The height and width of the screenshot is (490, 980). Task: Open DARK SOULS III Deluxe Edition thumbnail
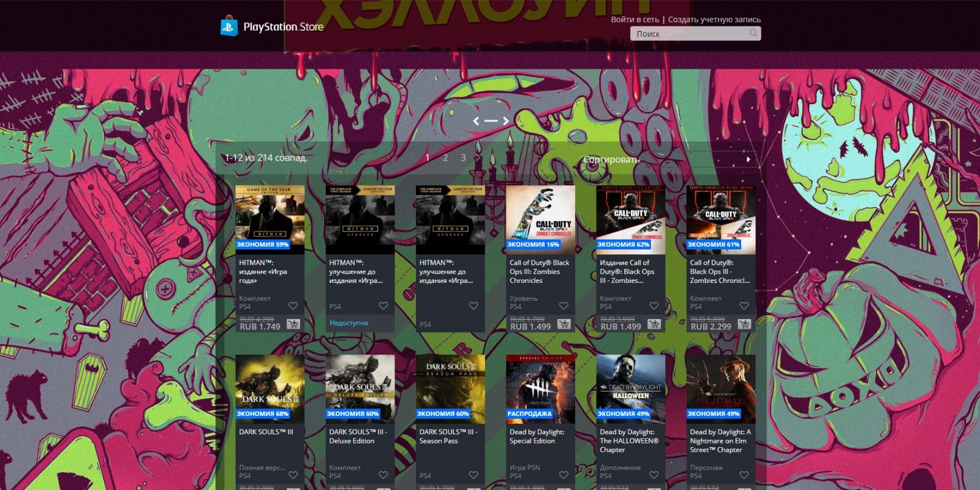360,389
